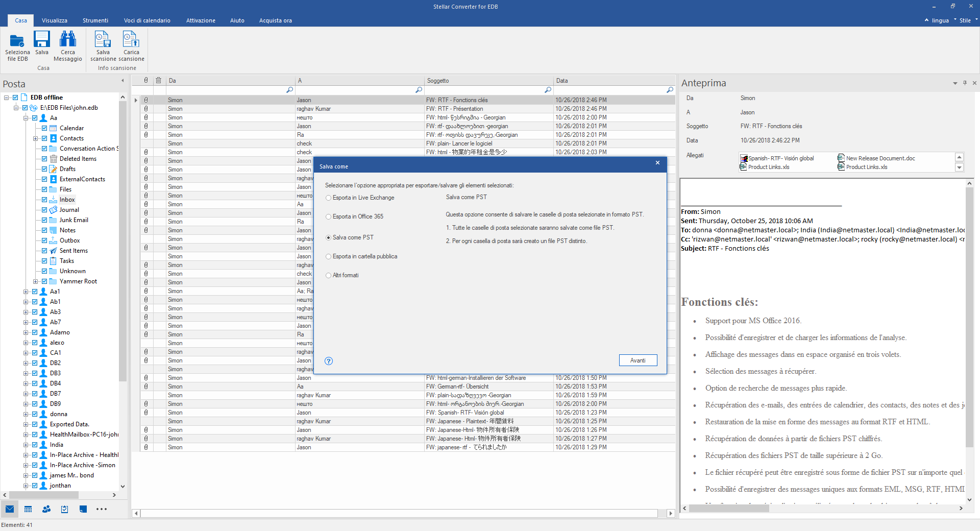Switch to calendar view icon in bottom bar
This screenshot has width=980, height=531.
(28, 509)
